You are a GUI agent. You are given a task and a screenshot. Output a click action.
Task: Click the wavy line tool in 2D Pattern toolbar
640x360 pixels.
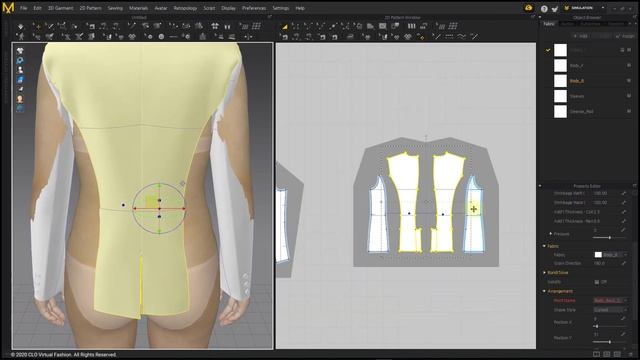point(461,37)
